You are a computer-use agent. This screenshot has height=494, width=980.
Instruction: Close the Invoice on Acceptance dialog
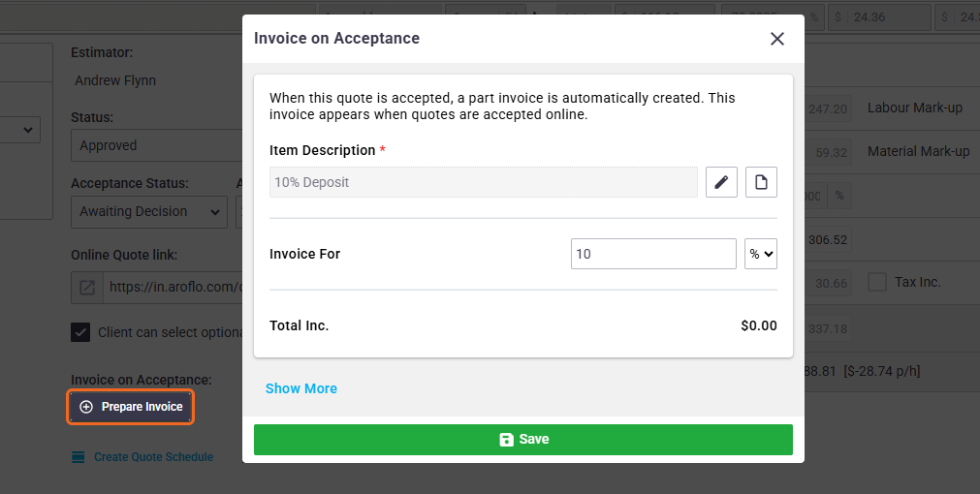776,39
